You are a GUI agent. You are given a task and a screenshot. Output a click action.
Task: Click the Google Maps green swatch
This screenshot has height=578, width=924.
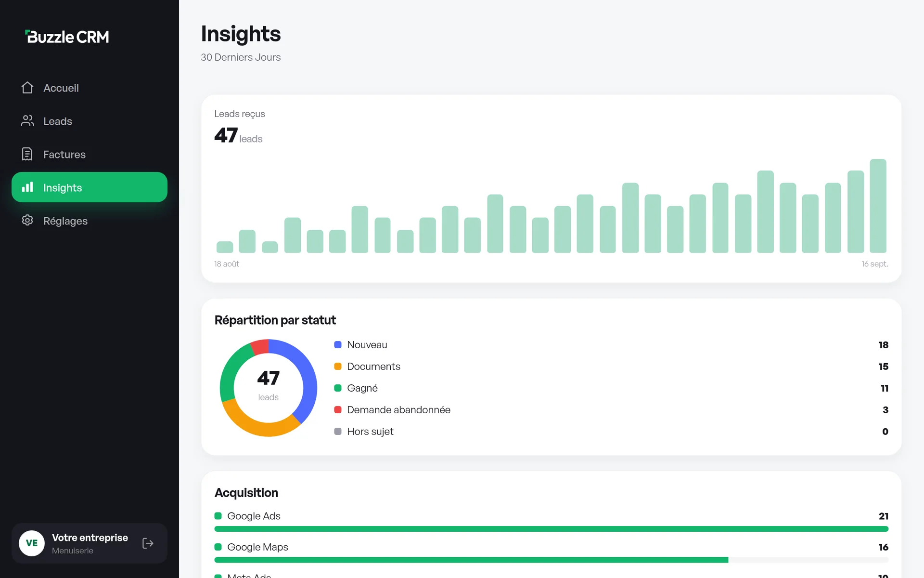pyautogui.click(x=218, y=547)
